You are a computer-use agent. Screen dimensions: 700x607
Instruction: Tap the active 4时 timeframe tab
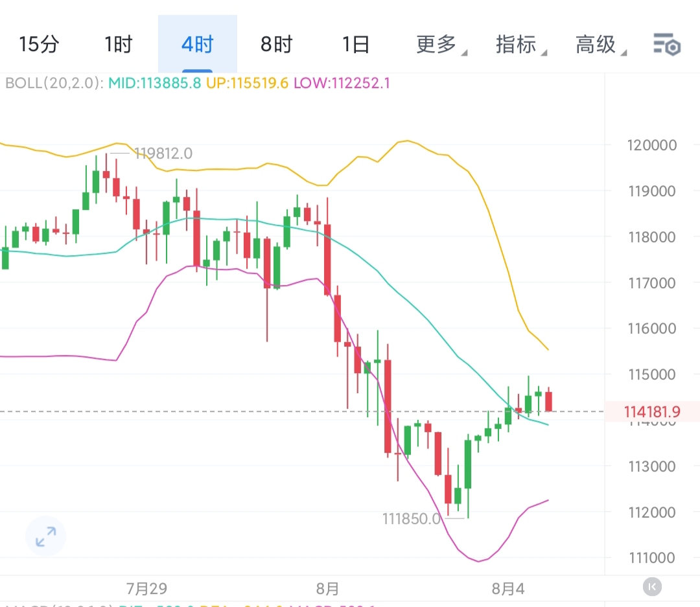click(x=197, y=45)
